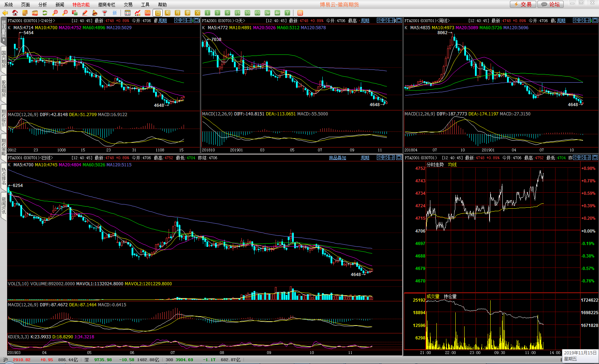Maximize the 日线 chart pane

[399, 157]
